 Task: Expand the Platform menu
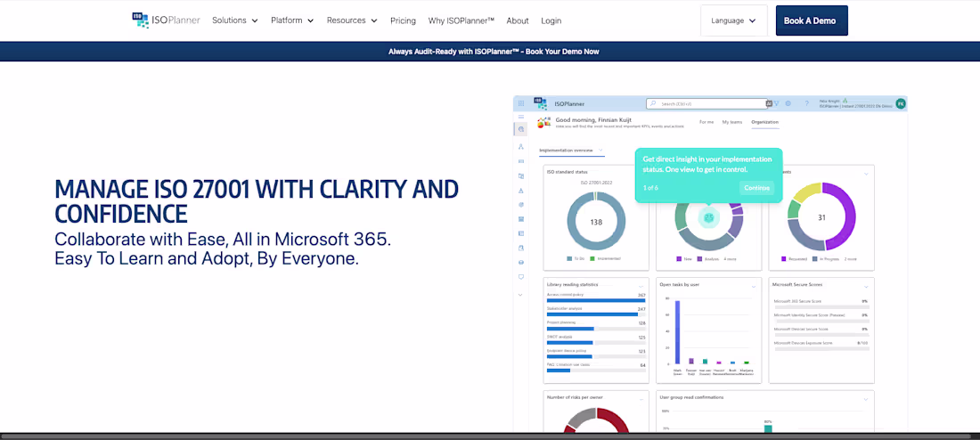[x=292, y=20]
